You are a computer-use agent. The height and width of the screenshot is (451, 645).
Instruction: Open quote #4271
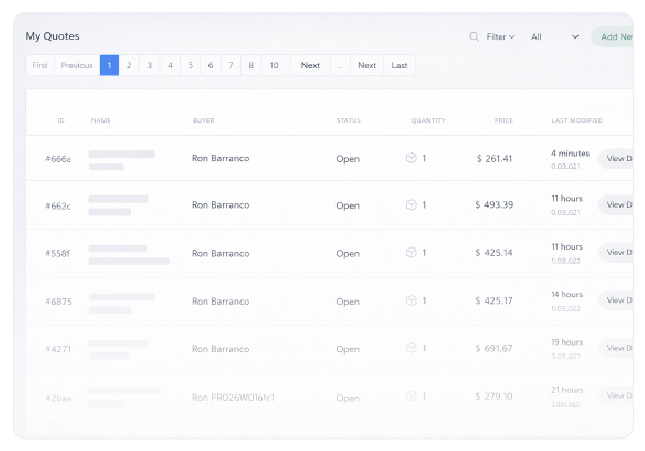[x=58, y=349]
